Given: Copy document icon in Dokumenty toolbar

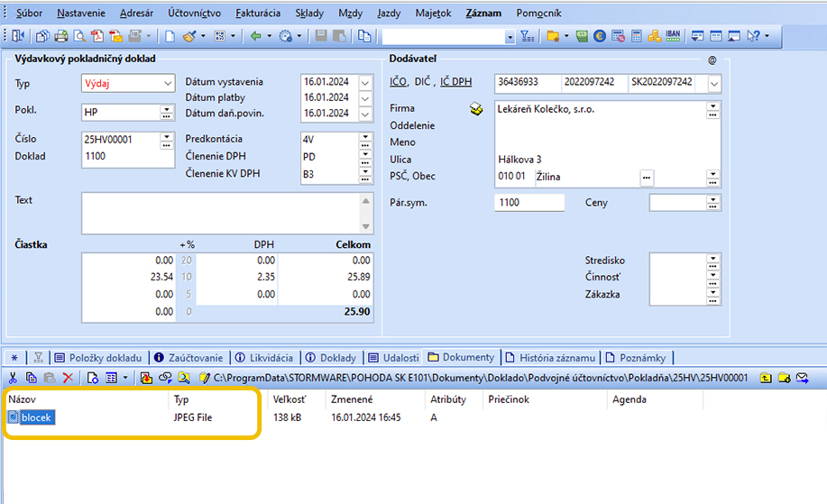Looking at the screenshot, I should (32, 378).
